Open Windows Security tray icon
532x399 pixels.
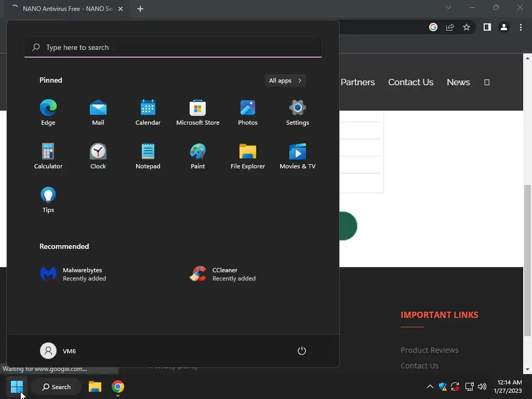pyautogui.click(x=443, y=387)
